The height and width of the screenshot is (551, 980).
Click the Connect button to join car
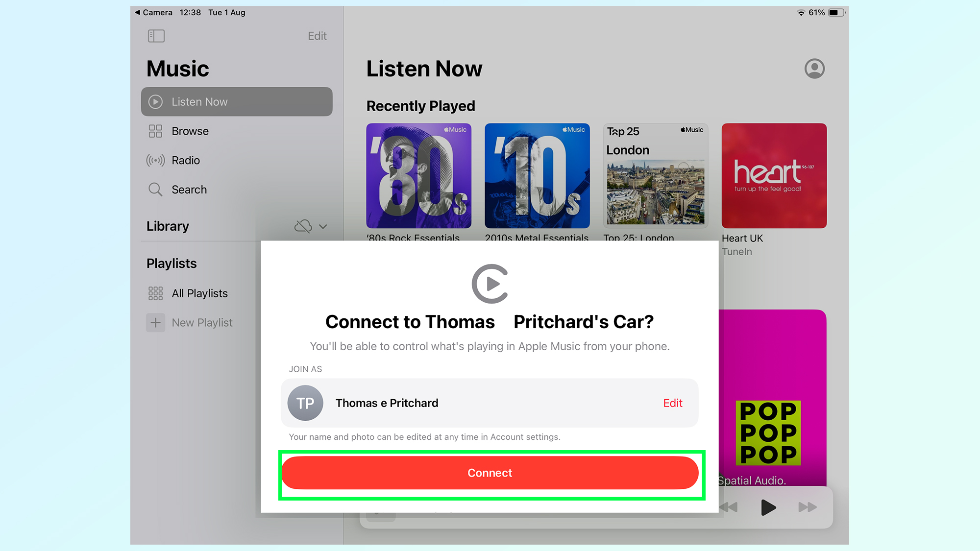[490, 472]
